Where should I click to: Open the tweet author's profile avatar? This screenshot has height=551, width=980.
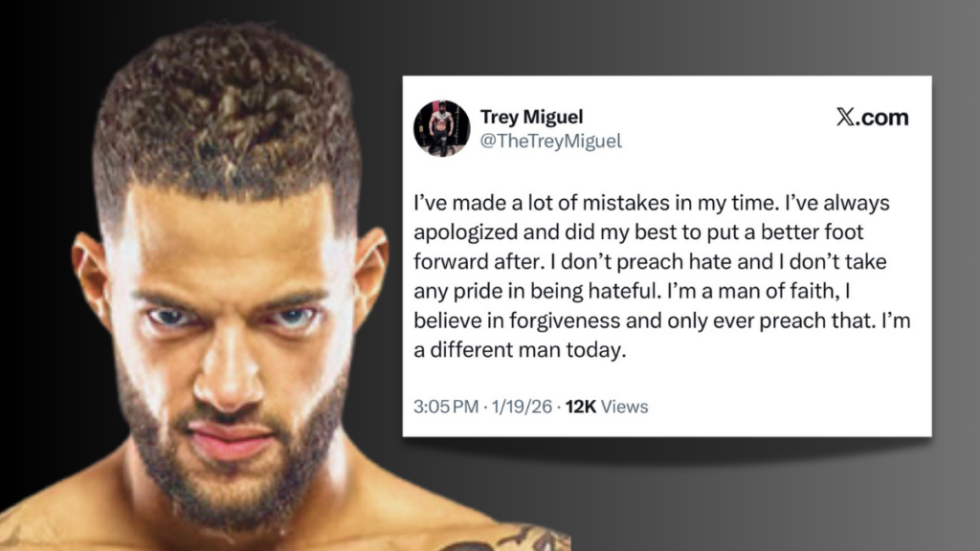point(441,128)
